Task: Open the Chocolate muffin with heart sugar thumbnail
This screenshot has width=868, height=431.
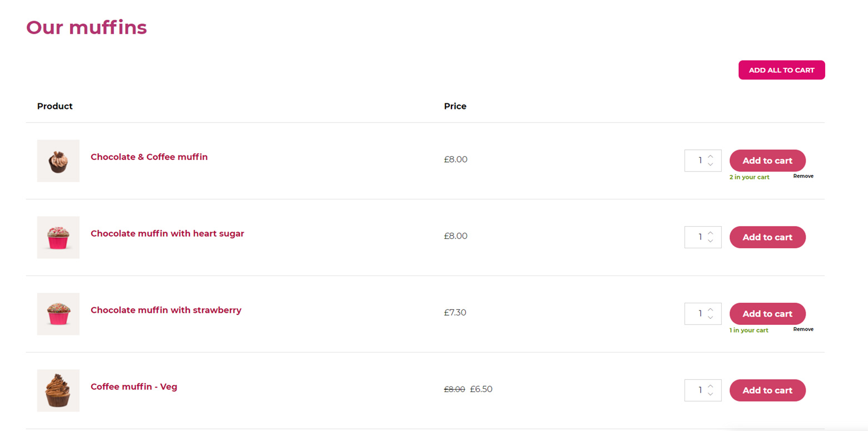Action: 58,237
